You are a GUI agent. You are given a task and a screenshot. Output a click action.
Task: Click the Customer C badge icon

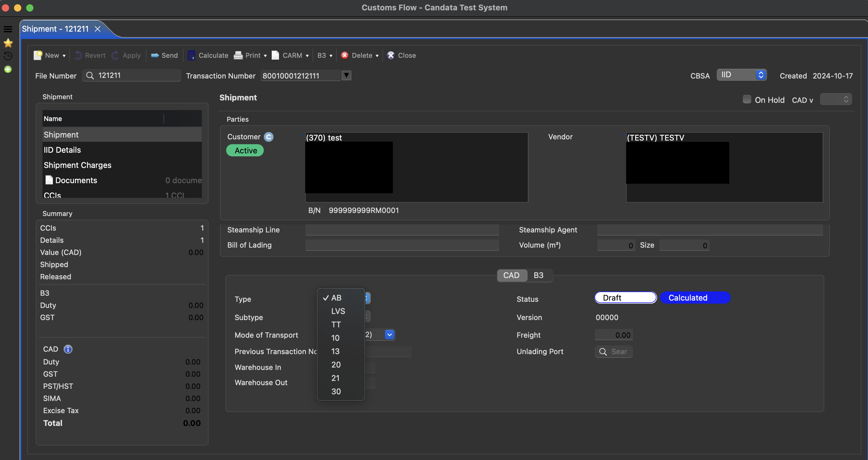pyautogui.click(x=269, y=137)
